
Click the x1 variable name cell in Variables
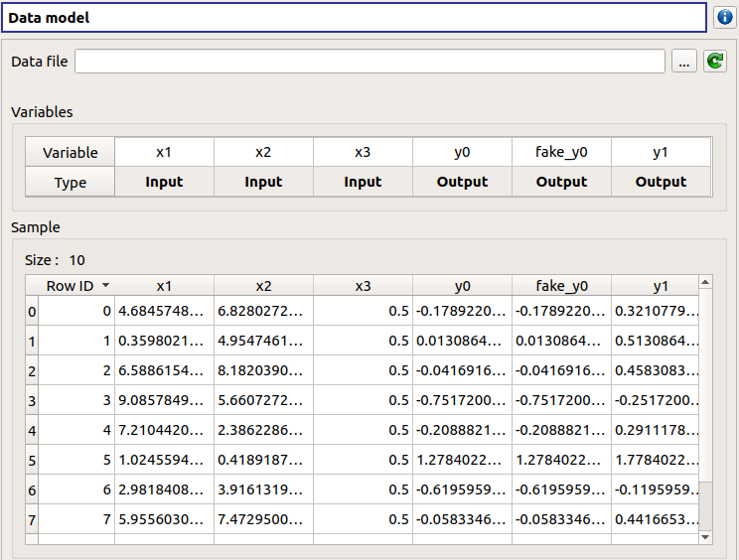point(164,152)
